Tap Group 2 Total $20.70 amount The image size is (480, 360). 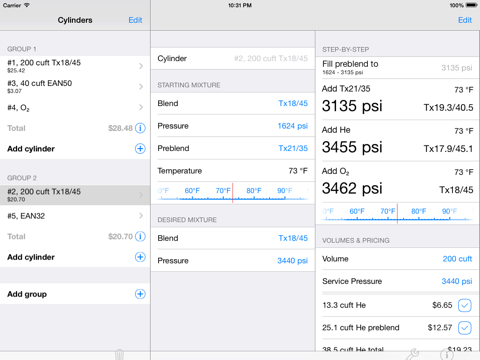[x=120, y=237]
